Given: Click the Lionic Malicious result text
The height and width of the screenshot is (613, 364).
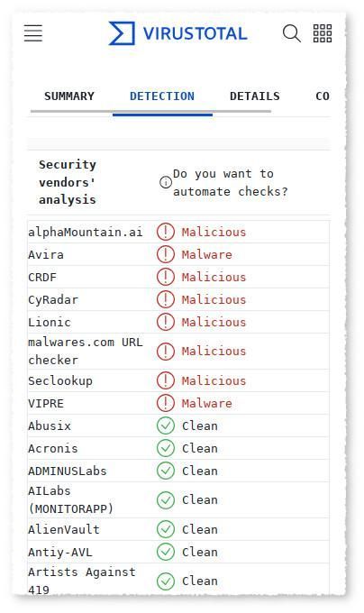Looking at the screenshot, I should 214,322.
